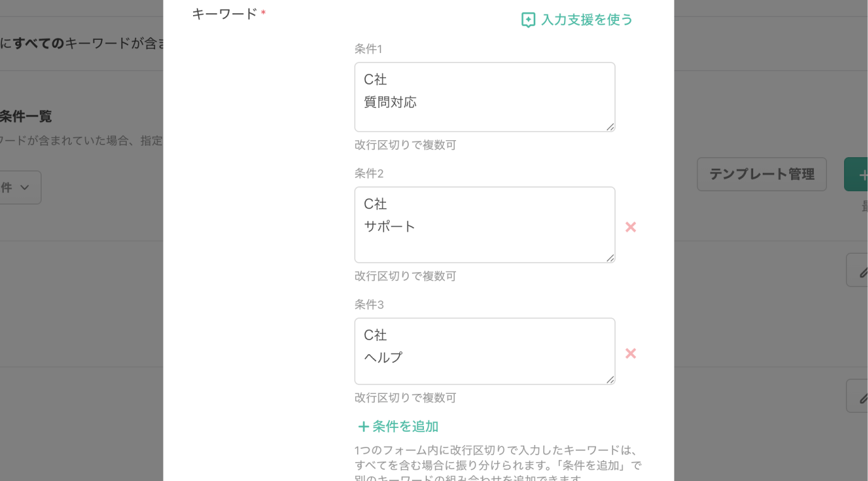Click the 条件を追加 link

404,426
